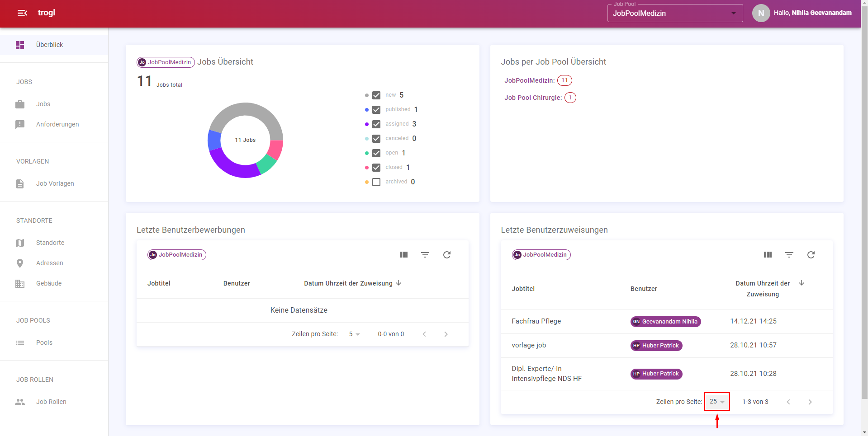
Task: Click 'Hallo, Nihila Geevanandam' greeting
Action: coord(812,13)
